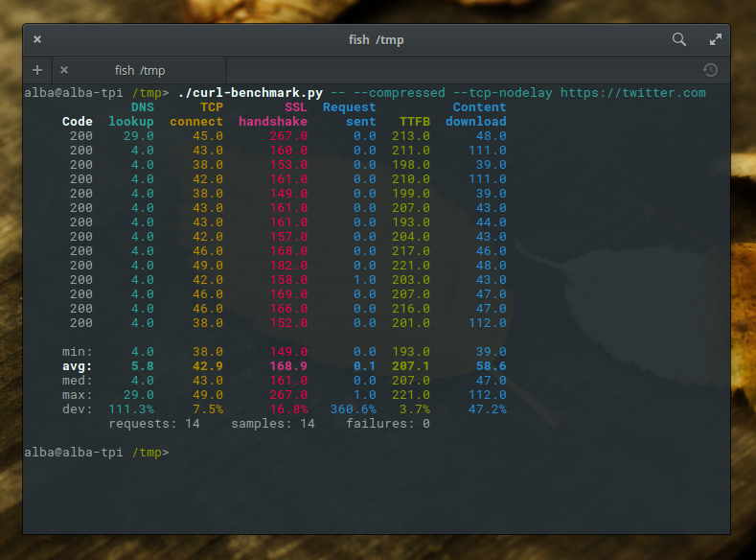Image resolution: width=756 pixels, height=560 pixels.
Task: Click the SSL handshake value '182.0'
Action: (x=288, y=266)
